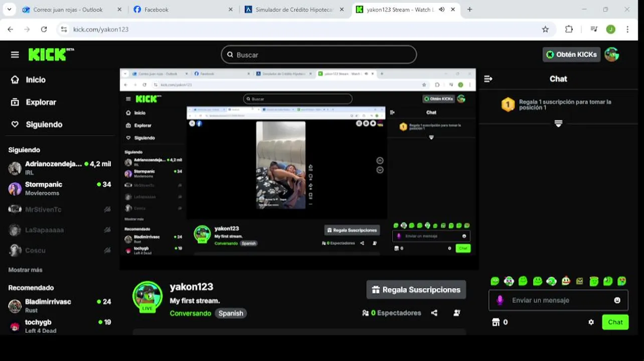This screenshot has height=361, width=644.
Task: Click the yakon123 channel name
Action: pos(192,287)
